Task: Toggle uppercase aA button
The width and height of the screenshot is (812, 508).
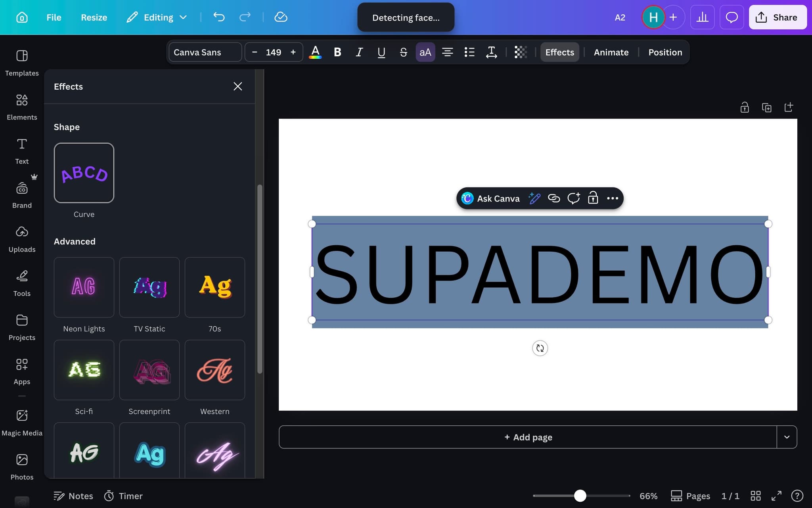Action: [425, 52]
